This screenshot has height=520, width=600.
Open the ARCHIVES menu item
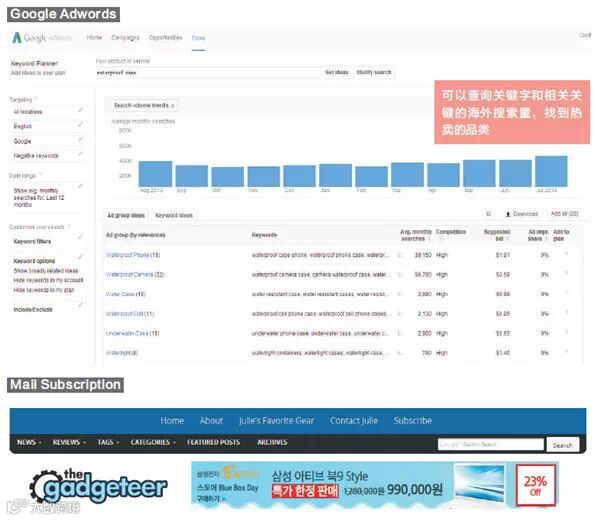[272, 442]
